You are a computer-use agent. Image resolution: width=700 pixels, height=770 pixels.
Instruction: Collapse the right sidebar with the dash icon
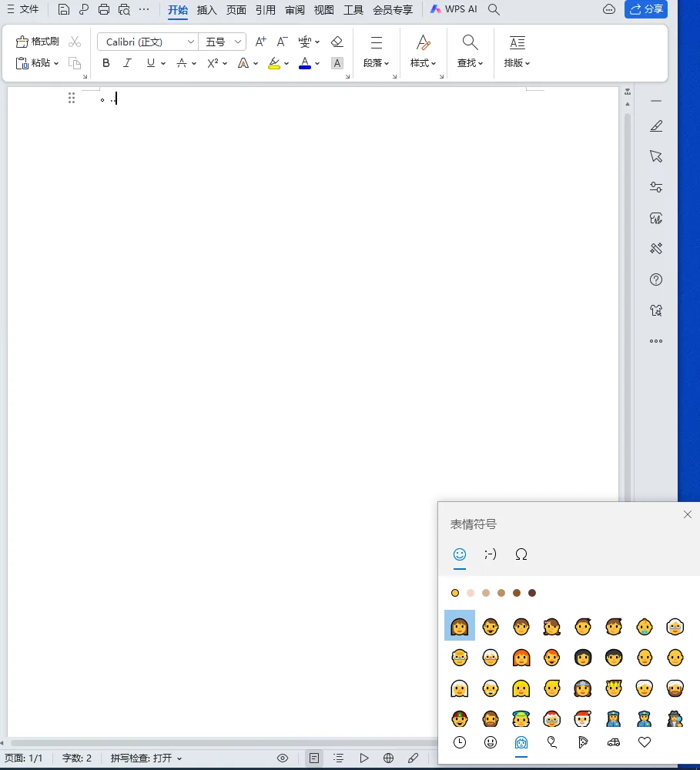[x=656, y=101]
